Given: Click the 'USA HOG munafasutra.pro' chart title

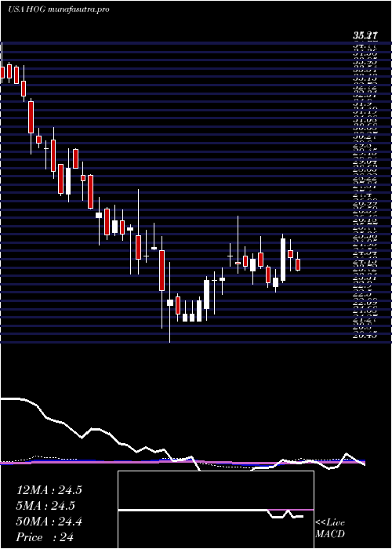Looking at the screenshot, I should 59,9.
